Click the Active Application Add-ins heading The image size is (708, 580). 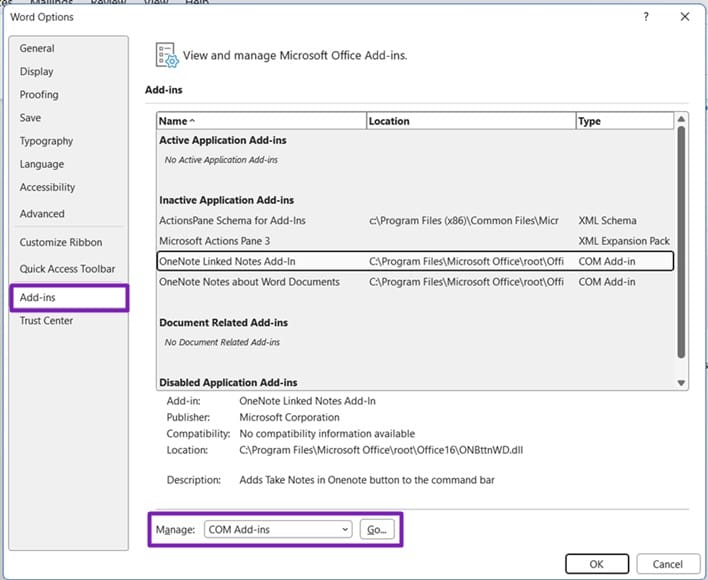[223, 140]
